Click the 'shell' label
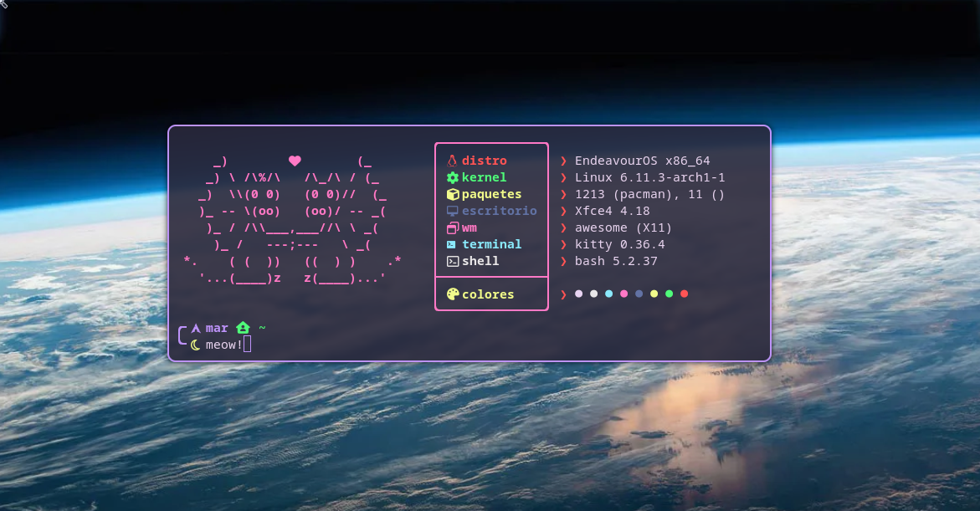980x511 pixels. 480,261
